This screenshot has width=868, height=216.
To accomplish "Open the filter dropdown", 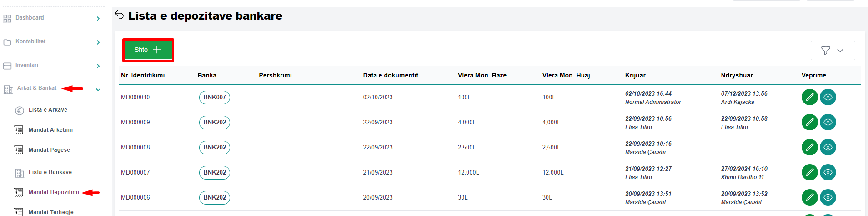I will (x=833, y=51).
